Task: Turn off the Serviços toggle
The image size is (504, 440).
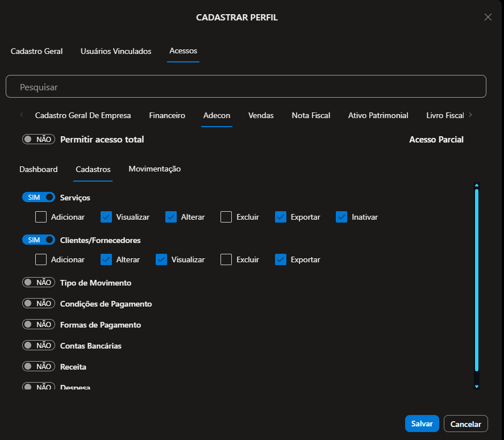Action: [39, 198]
